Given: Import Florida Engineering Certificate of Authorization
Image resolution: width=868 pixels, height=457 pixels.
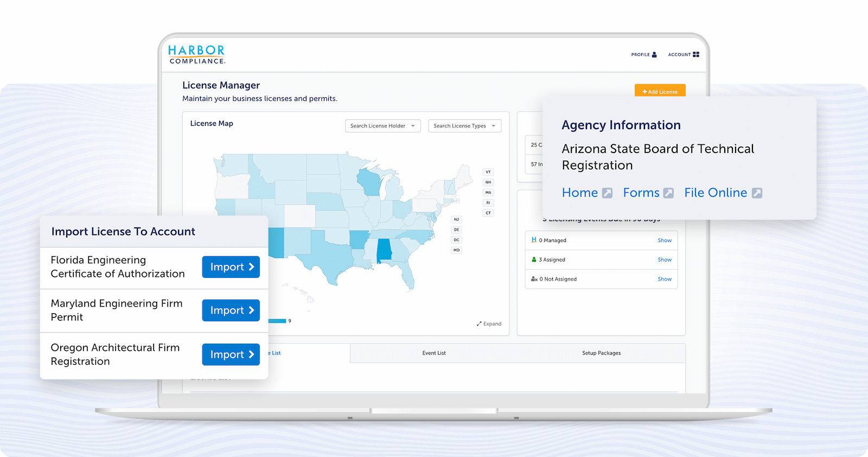Looking at the screenshot, I should [x=231, y=267].
